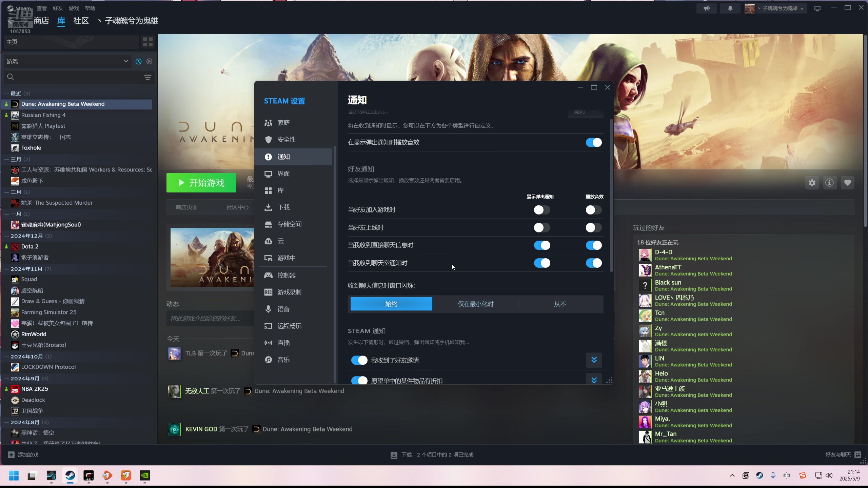This screenshot has width=868, height=488.
Task: Click the Steam taskbar icon
Action: 70,476
